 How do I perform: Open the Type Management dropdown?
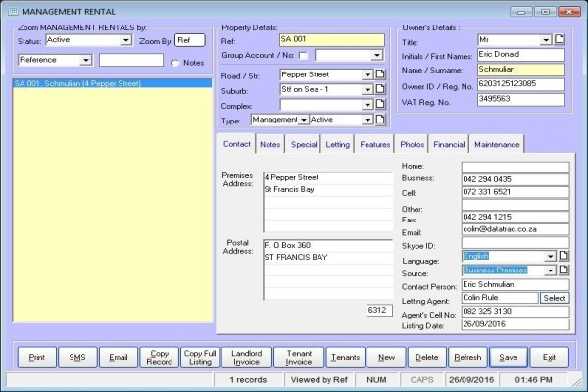(304, 120)
